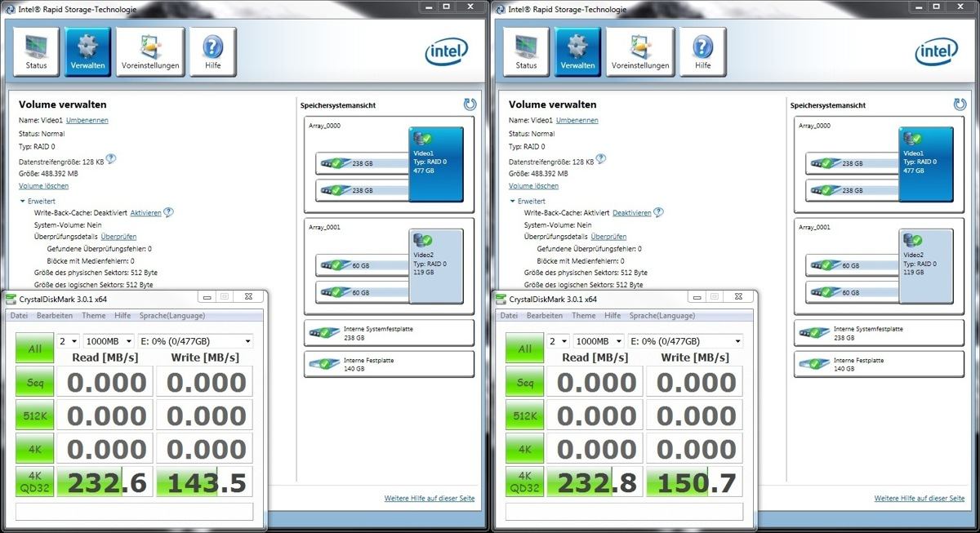Click Aktivieren link for Write-Back-Cache
The height and width of the screenshot is (533, 980).
(145, 213)
